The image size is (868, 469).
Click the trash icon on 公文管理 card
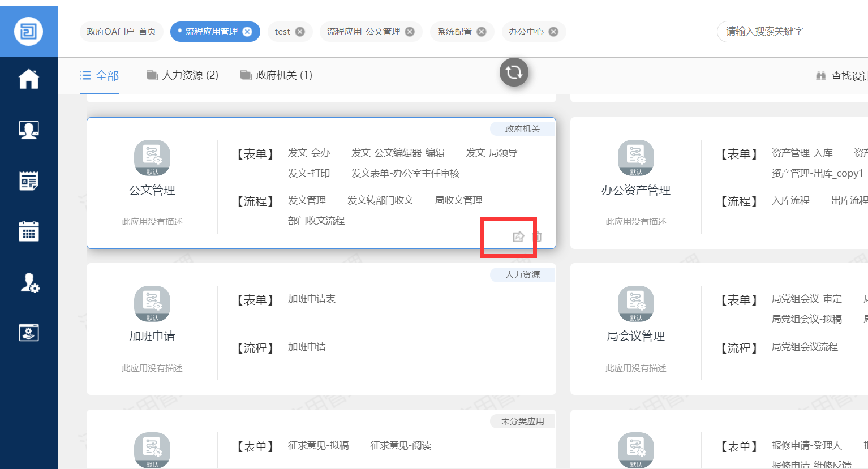tap(538, 237)
